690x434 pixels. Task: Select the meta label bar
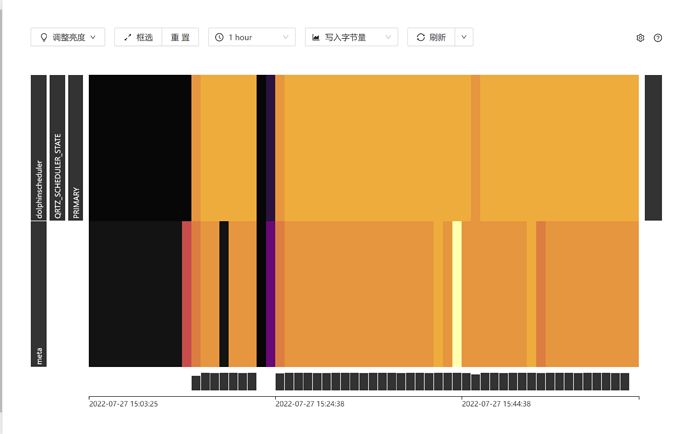click(x=39, y=294)
